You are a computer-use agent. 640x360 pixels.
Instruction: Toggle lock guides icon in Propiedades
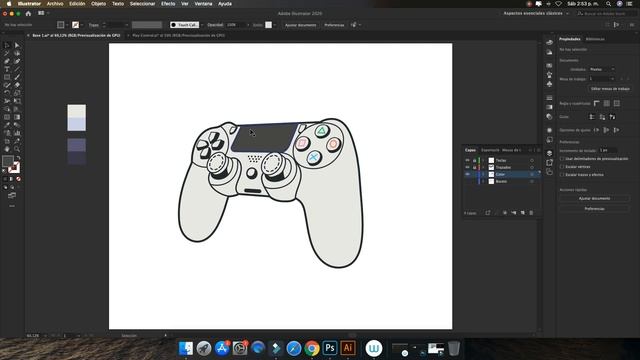coord(602,117)
